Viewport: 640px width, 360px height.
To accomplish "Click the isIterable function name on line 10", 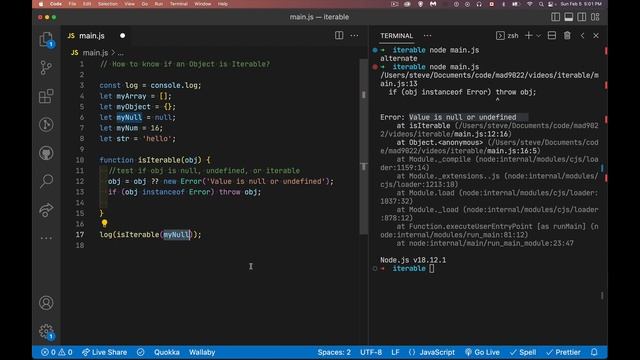I will point(159,160).
